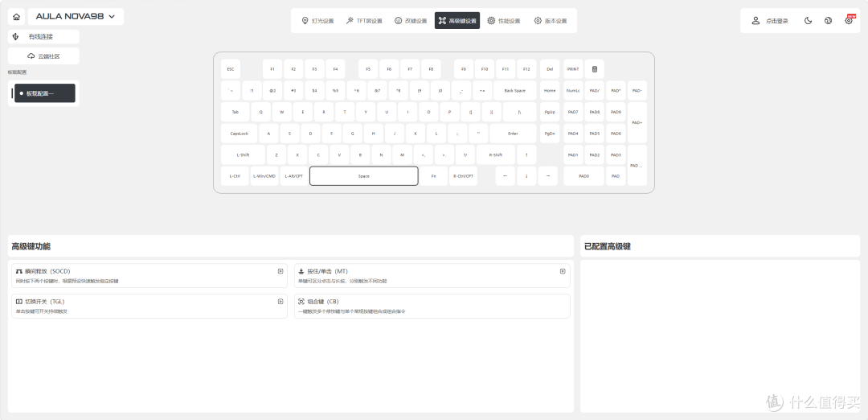Select the D key
The image size is (868, 420).
(x=310, y=134)
